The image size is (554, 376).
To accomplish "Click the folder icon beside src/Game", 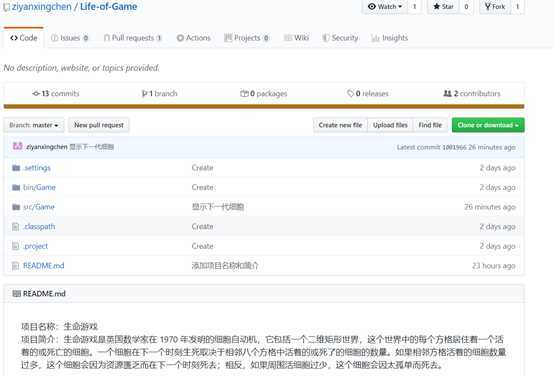I will [16, 207].
